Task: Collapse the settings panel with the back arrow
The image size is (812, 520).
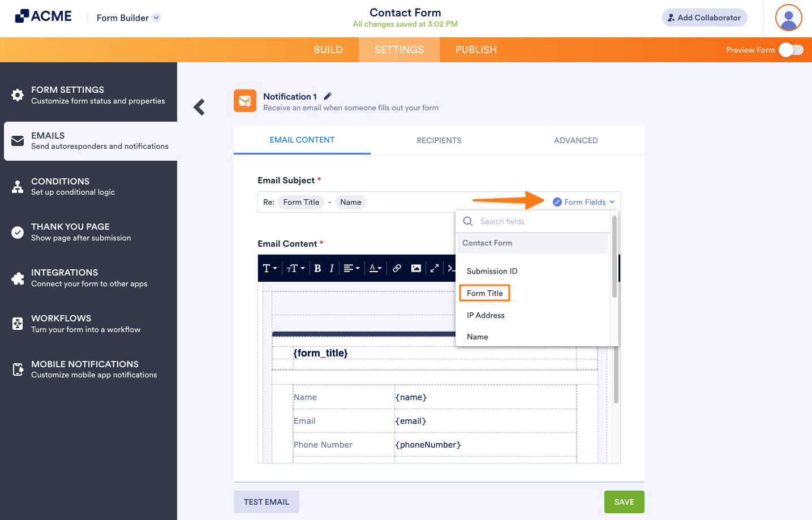Action: click(199, 107)
